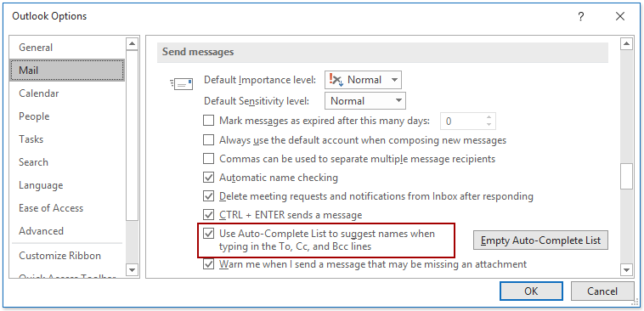
Task: Check Commas can separate multiple recipients
Action: coord(209,158)
